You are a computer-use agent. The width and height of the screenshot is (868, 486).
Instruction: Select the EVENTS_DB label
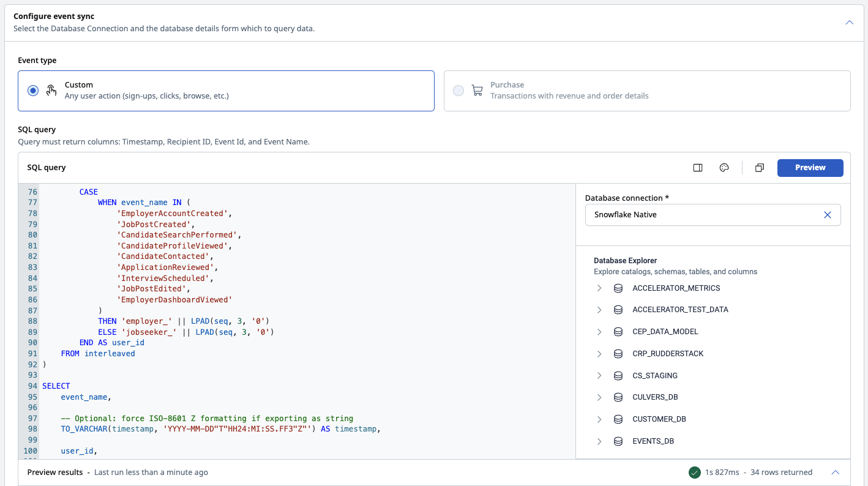click(x=653, y=441)
